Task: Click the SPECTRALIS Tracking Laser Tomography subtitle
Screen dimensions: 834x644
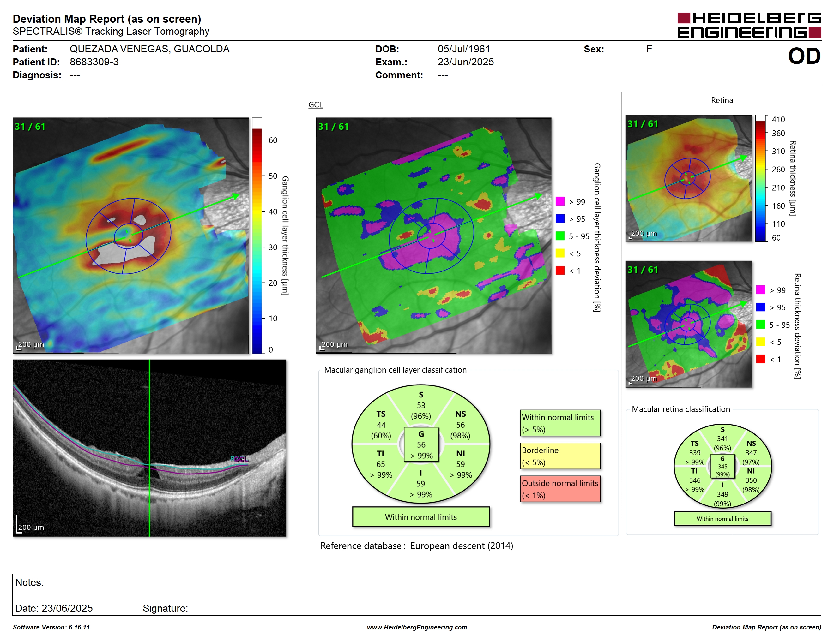Action: 111,31
